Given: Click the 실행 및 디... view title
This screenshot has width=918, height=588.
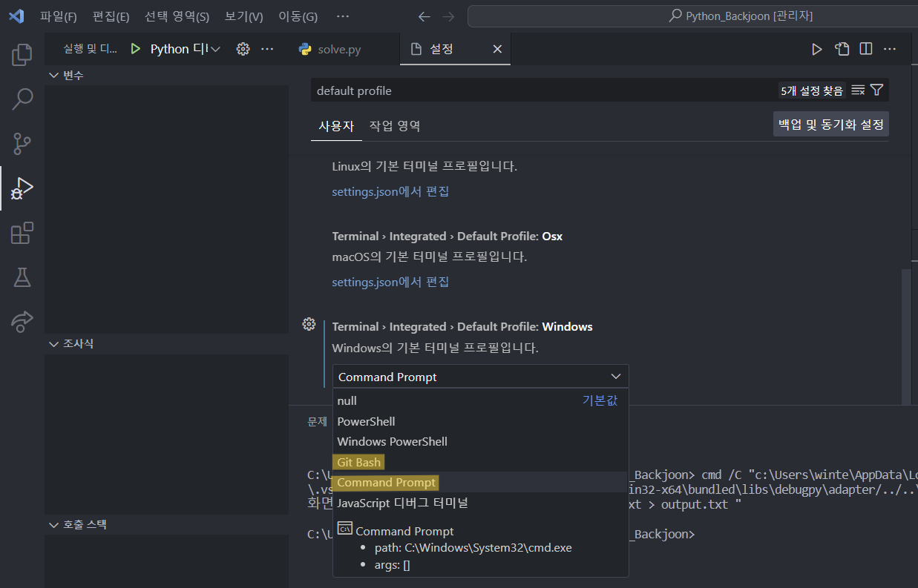Looking at the screenshot, I should tap(91, 49).
